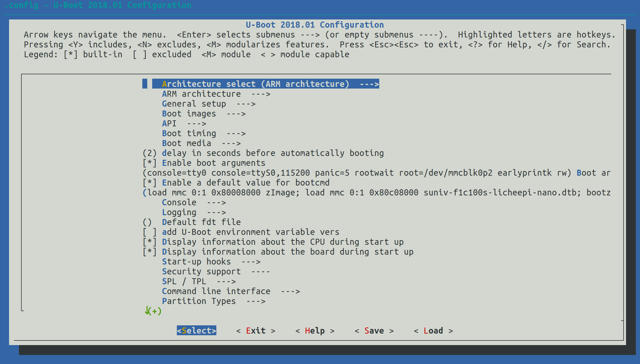Open the Partition Types submenu
This screenshot has width=640, height=364.
(199, 301)
